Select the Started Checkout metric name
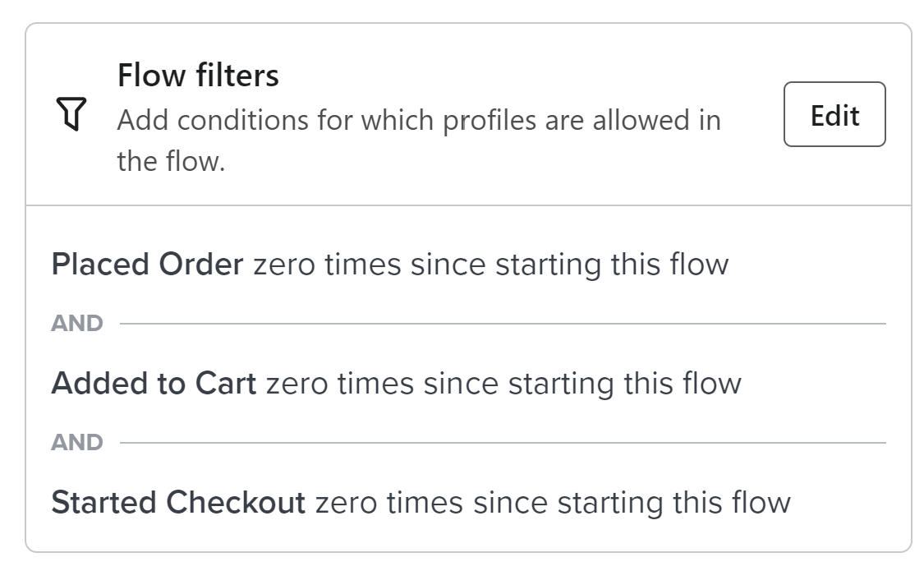The image size is (924, 571). (178, 502)
